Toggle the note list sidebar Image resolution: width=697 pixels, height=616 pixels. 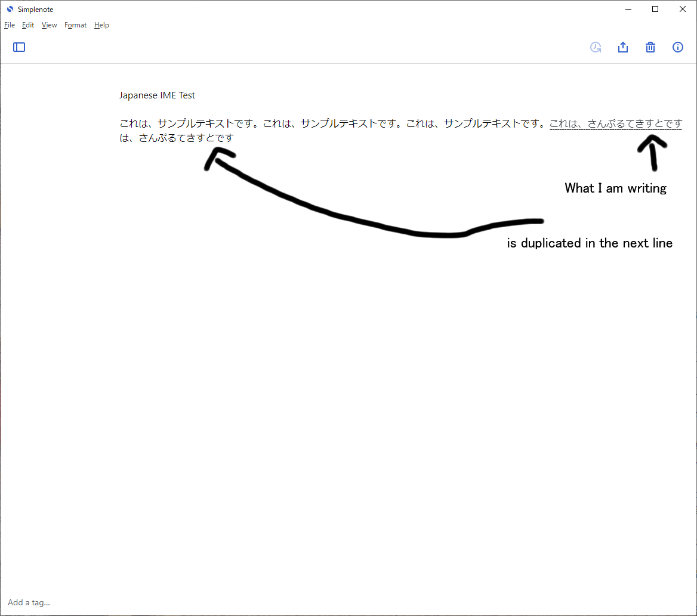point(18,47)
